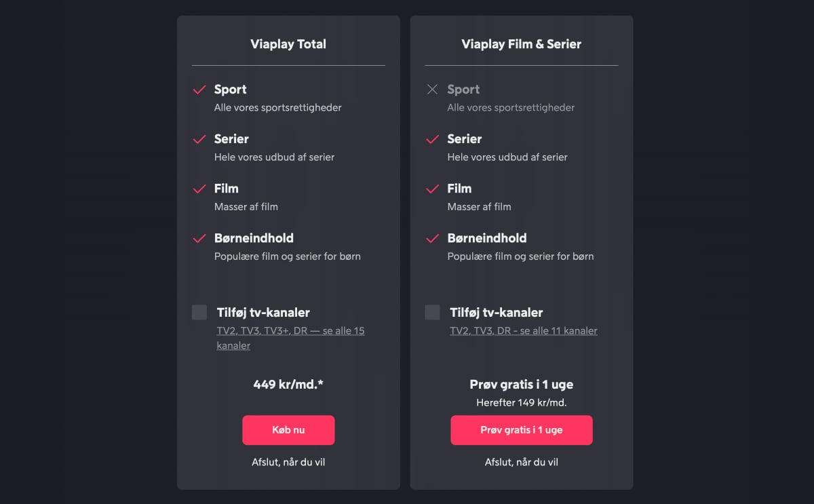The image size is (814, 504).
Task: Click 'Tilføj tv-kanaler' label in Viaplay Total
Action: click(x=263, y=313)
